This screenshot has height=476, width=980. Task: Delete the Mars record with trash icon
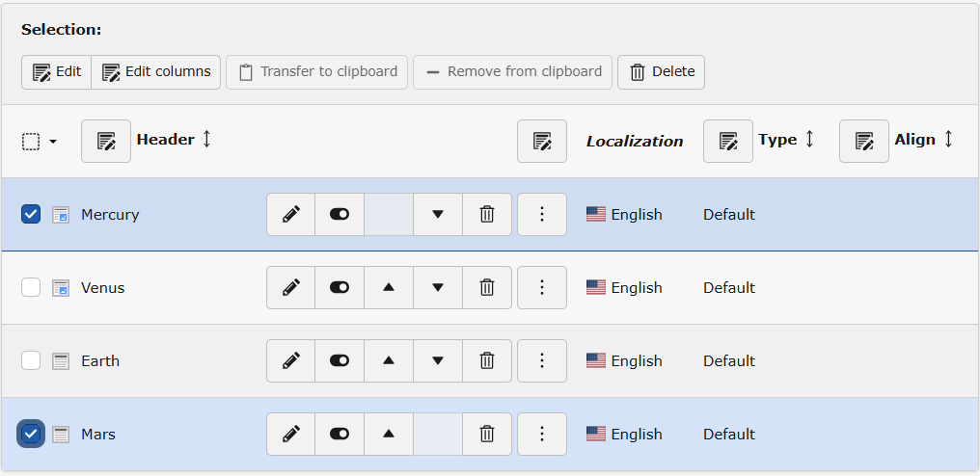pyautogui.click(x=487, y=434)
